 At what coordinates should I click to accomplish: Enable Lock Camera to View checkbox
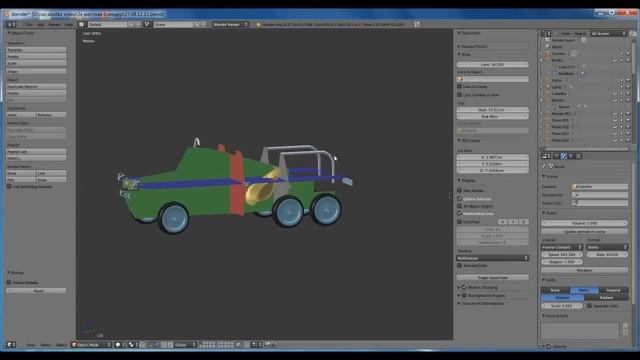point(459,95)
